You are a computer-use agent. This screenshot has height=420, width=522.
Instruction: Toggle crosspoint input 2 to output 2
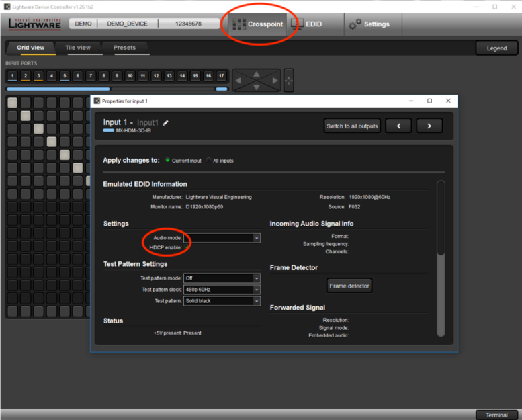[x=26, y=116]
